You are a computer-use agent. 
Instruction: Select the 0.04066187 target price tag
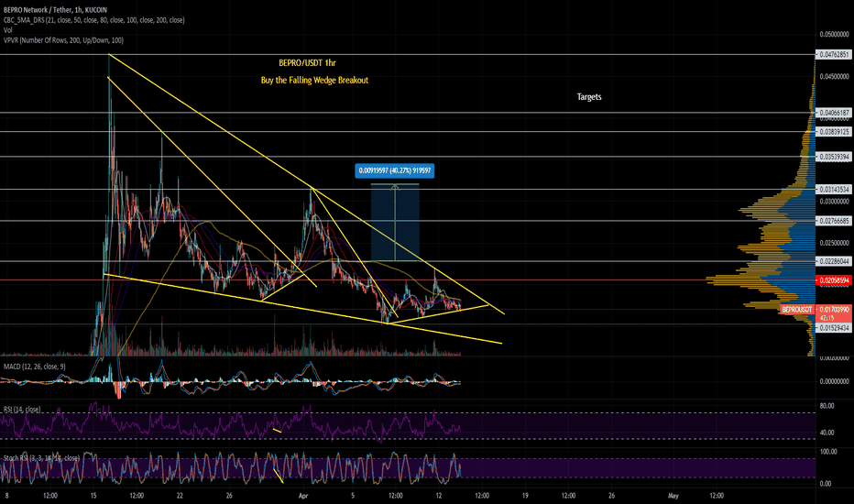pos(833,113)
